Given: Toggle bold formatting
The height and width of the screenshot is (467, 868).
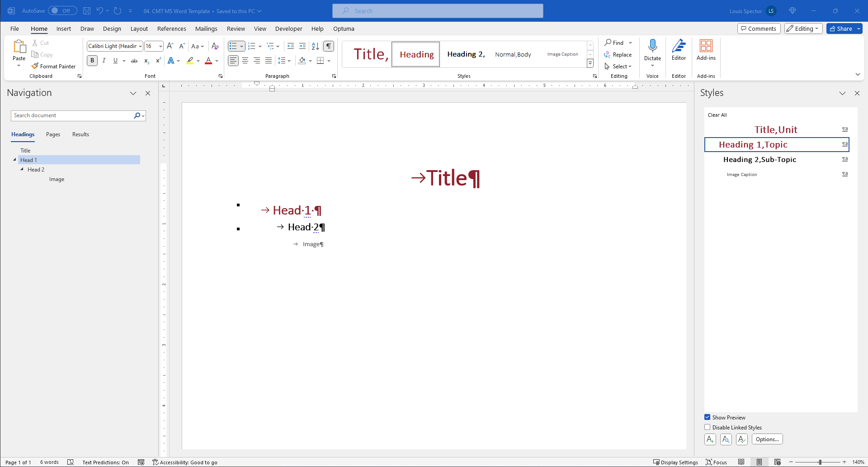Looking at the screenshot, I should 92,60.
